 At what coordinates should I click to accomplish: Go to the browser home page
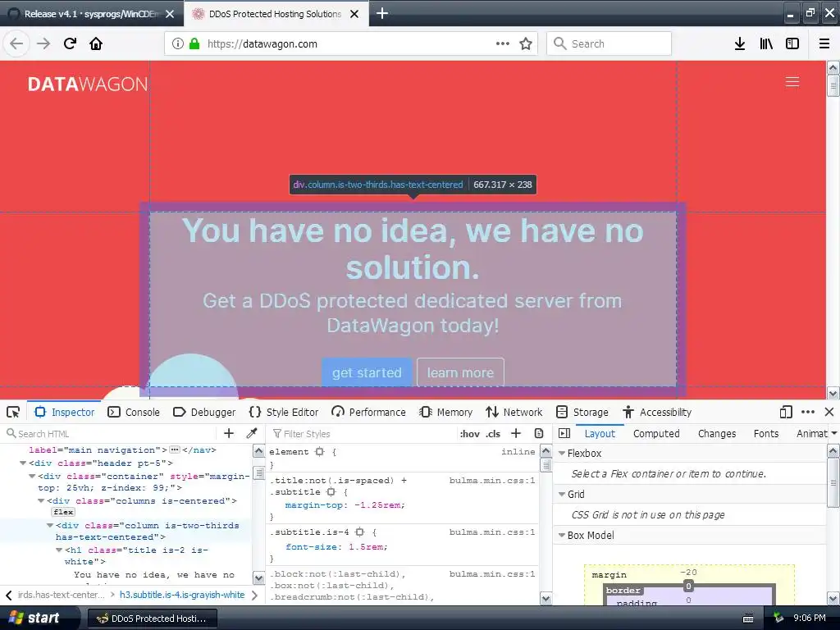click(x=96, y=43)
